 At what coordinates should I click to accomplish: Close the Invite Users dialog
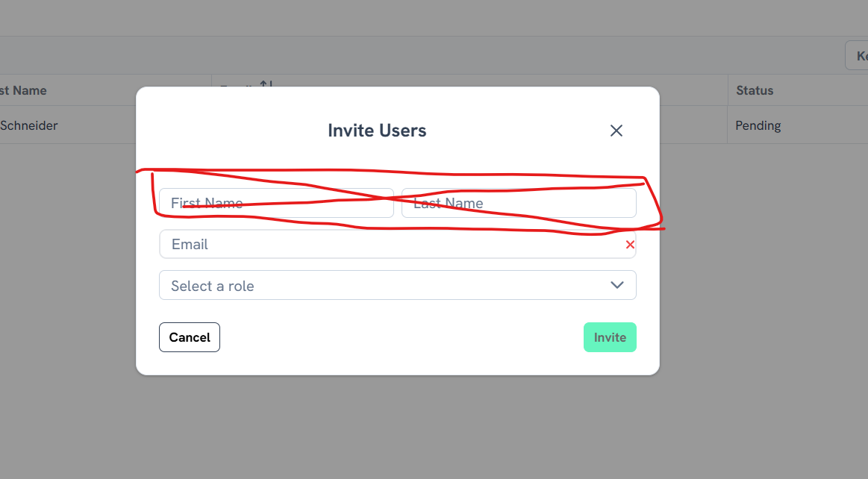(616, 131)
